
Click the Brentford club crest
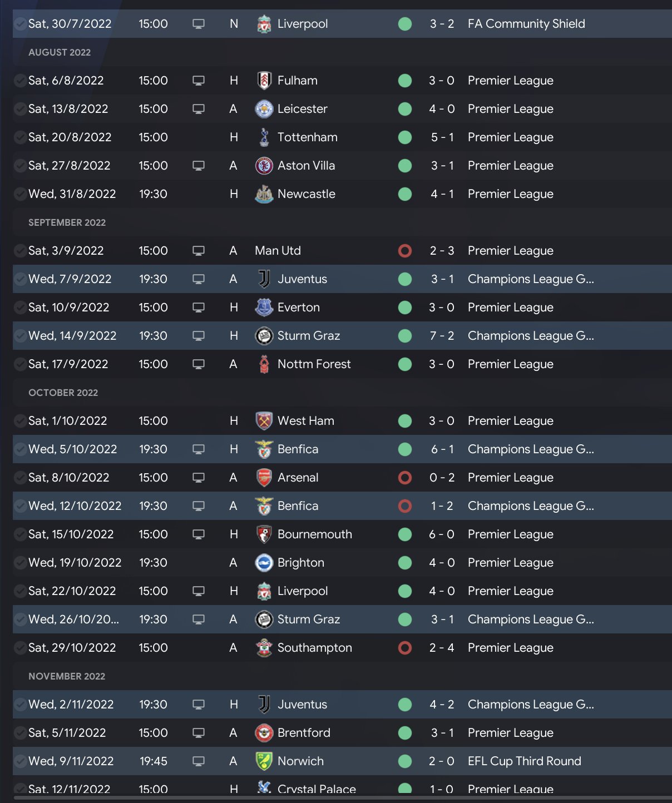click(264, 733)
